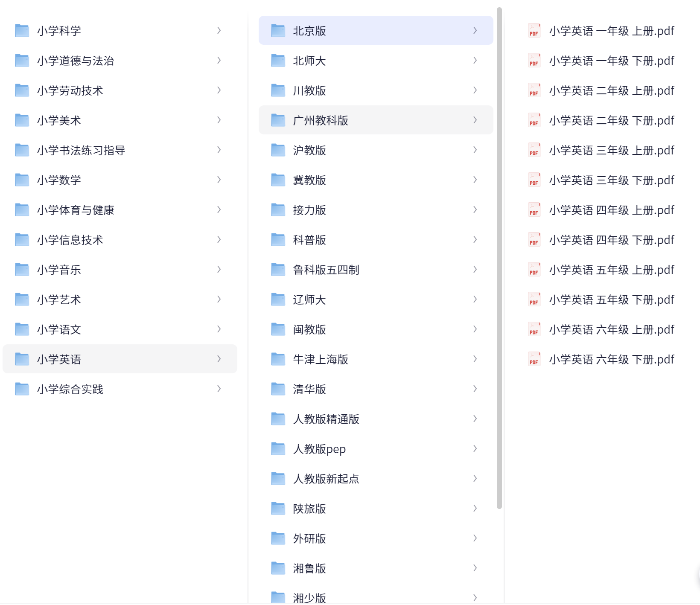This screenshot has height=605, width=700.
Task: Click the folder icon beside 科普版
Action: click(x=278, y=240)
